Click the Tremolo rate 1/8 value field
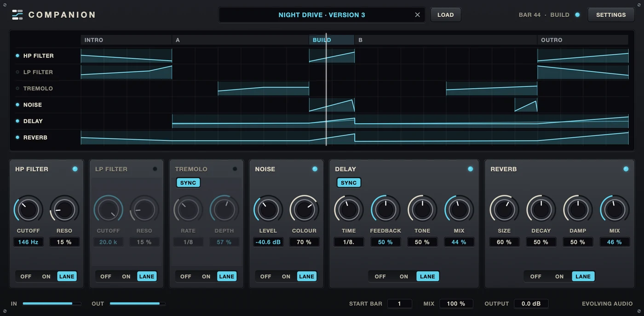 click(188, 242)
